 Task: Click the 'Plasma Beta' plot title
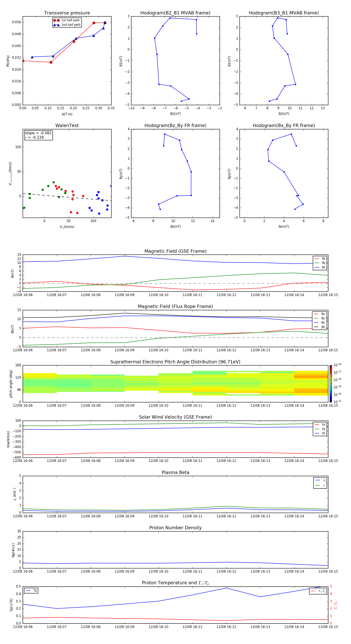coord(175,472)
